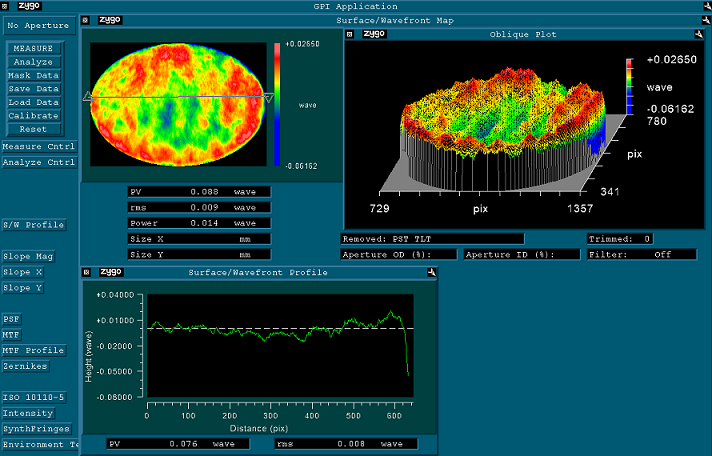Click the Filter: Off field

click(x=642, y=254)
